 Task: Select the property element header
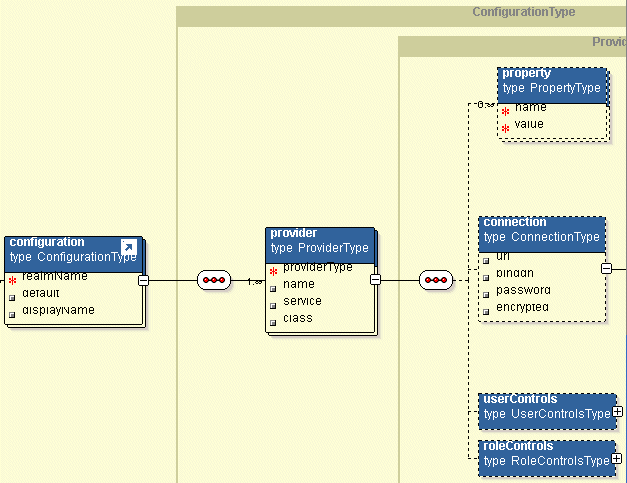(x=552, y=85)
